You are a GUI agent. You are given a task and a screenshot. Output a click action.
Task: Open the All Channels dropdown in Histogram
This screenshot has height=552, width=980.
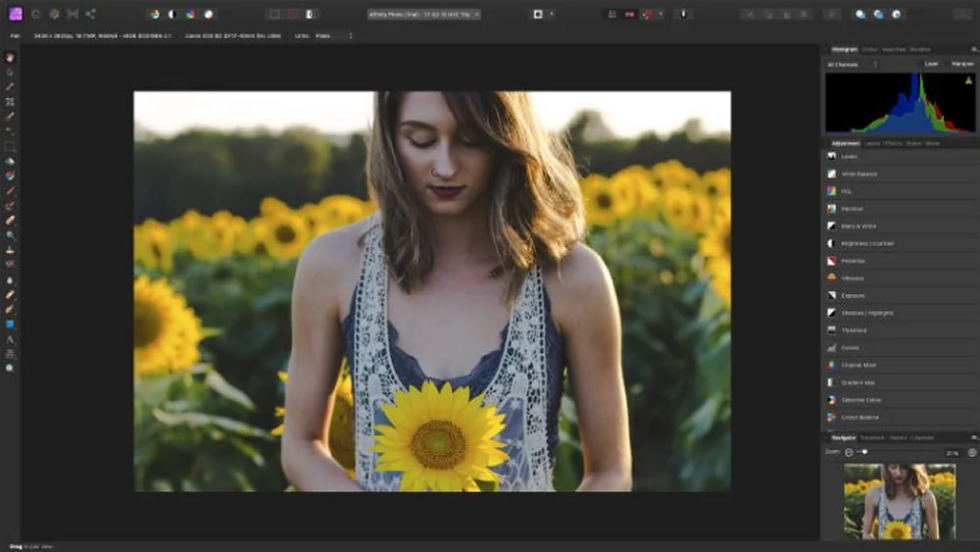851,64
